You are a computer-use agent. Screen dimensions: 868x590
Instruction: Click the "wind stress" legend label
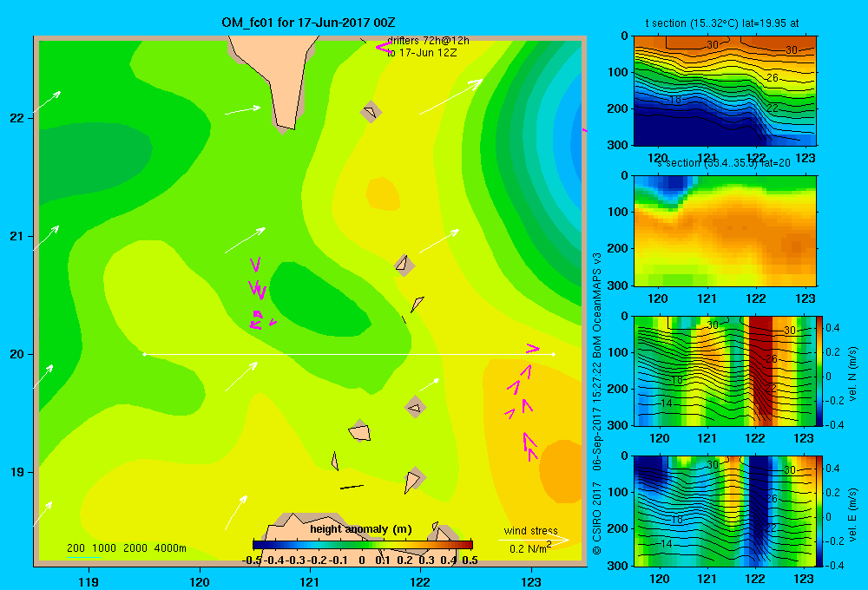click(531, 530)
